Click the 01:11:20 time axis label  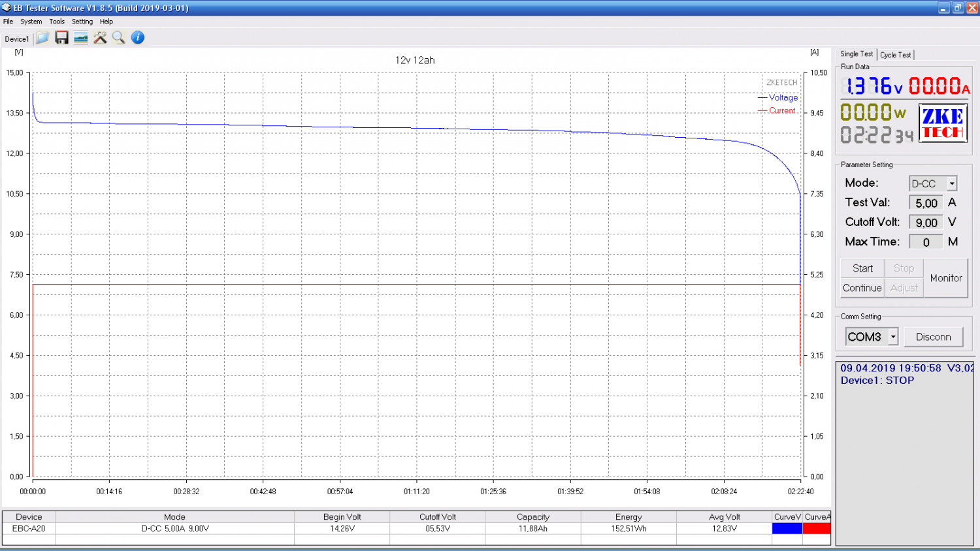(417, 492)
